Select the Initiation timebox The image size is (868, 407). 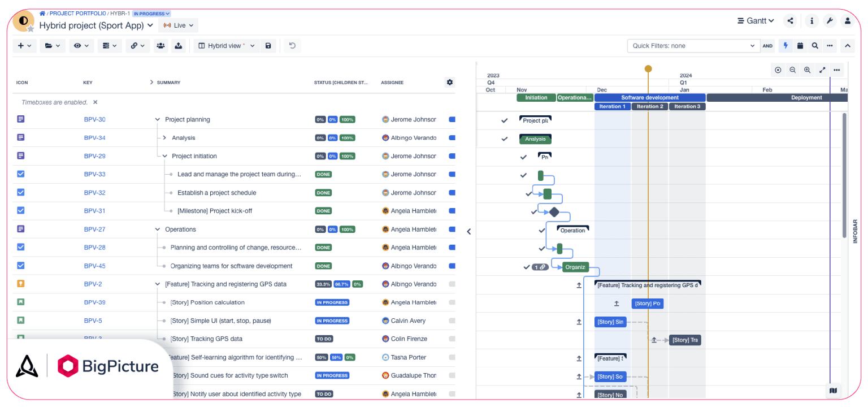tap(536, 97)
